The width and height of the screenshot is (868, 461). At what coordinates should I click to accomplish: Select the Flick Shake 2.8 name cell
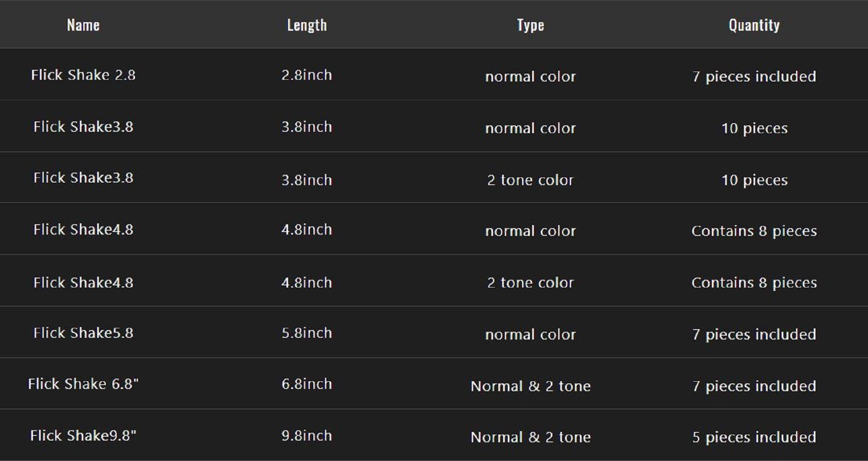tap(83, 75)
